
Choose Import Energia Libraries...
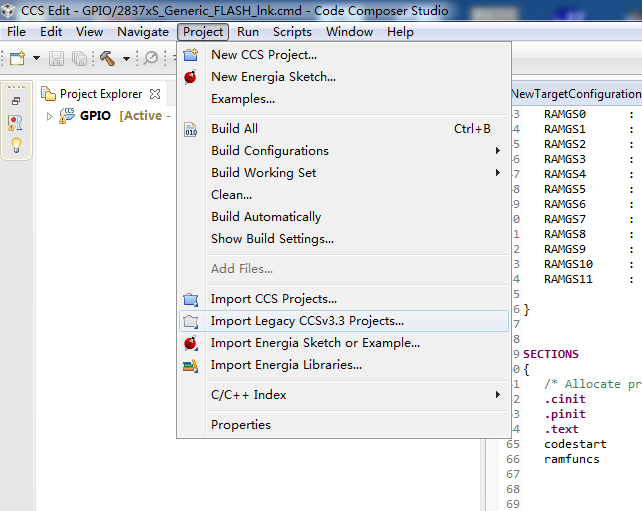coord(344,365)
